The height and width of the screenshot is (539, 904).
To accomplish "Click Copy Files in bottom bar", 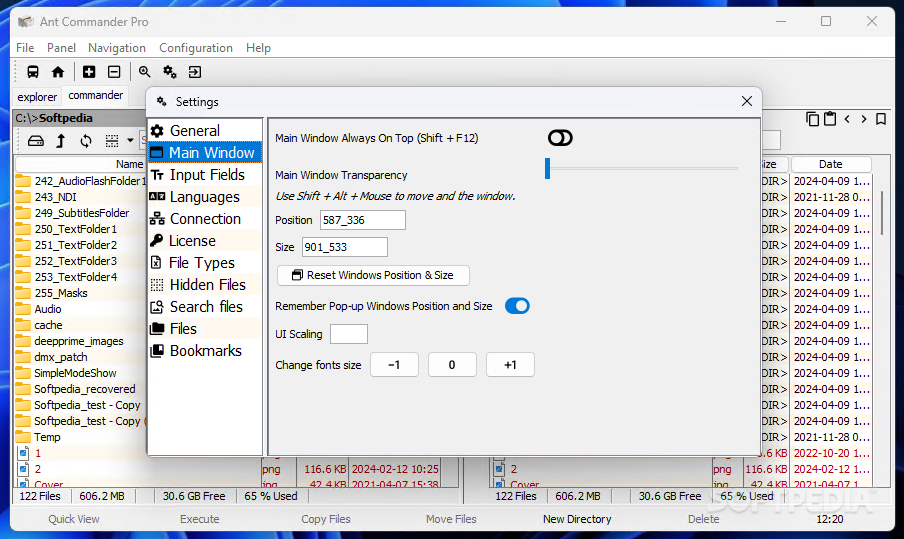I will [x=326, y=519].
